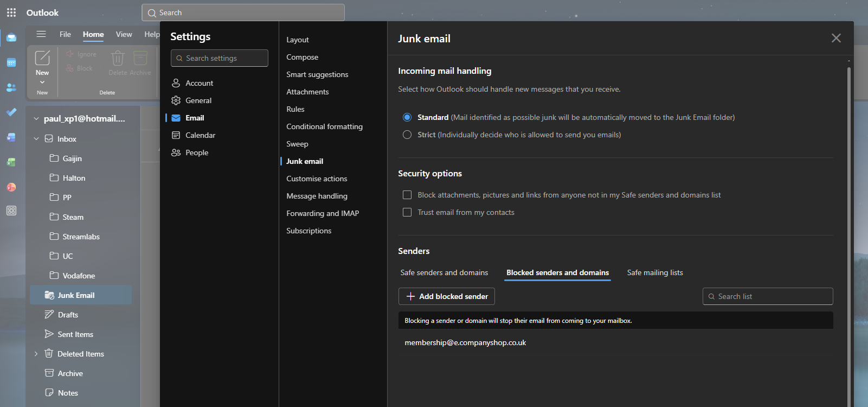Open Message handling settings
Screen dimensions: 868x407
317,196
